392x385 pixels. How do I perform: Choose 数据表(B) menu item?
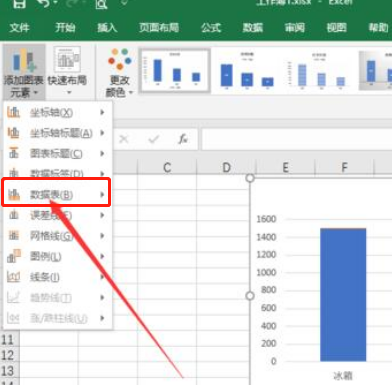(56, 194)
